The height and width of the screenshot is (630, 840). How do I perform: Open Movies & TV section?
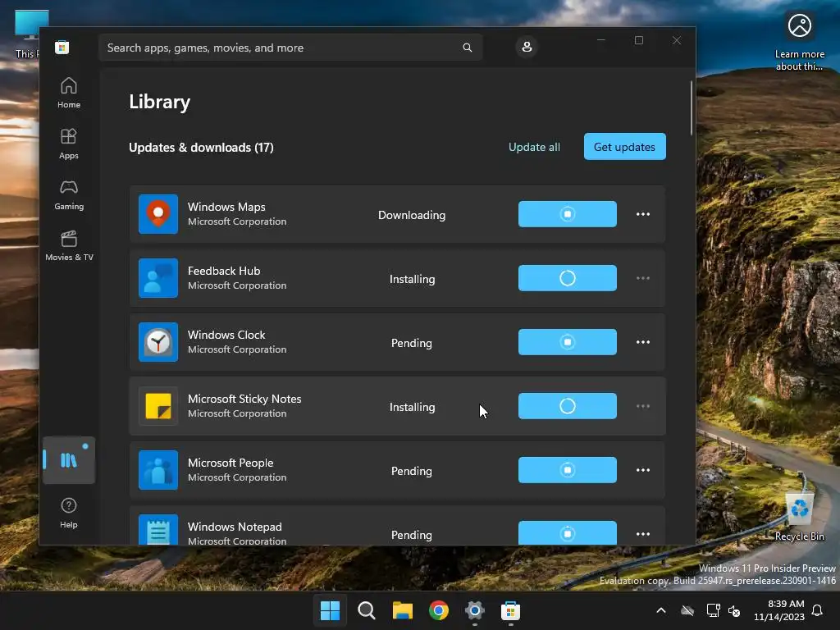click(69, 246)
